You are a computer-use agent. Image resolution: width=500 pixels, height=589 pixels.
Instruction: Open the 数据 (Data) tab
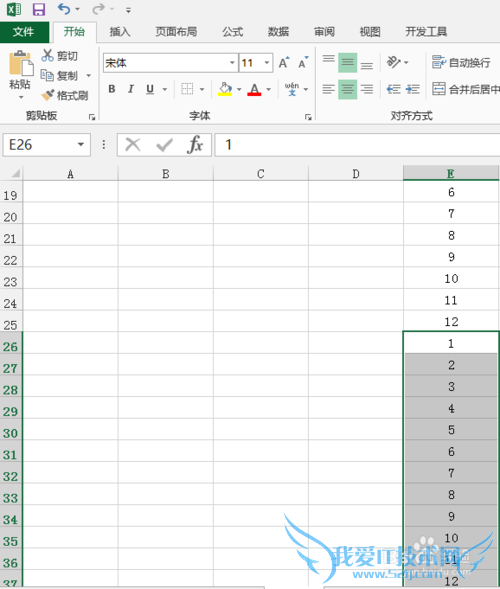pos(278,32)
